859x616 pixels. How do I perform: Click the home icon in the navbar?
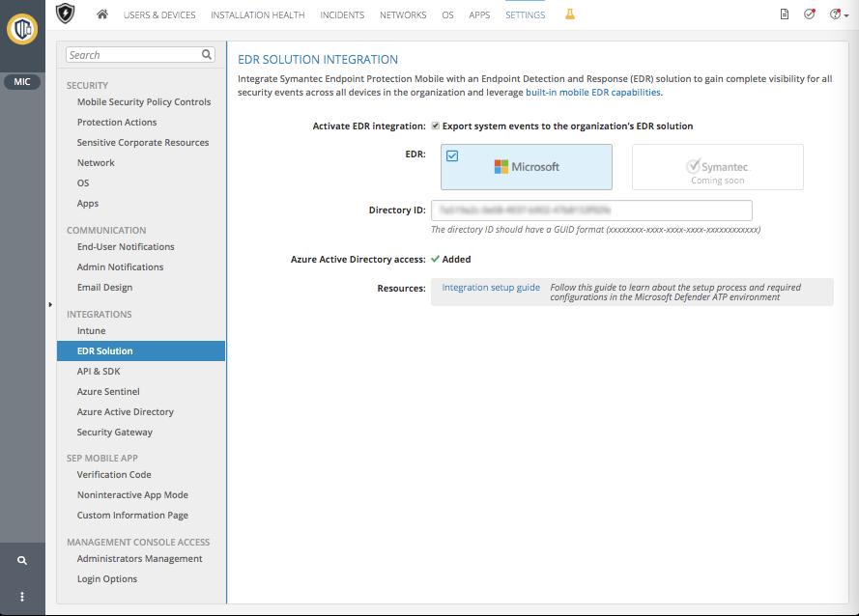pos(102,14)
